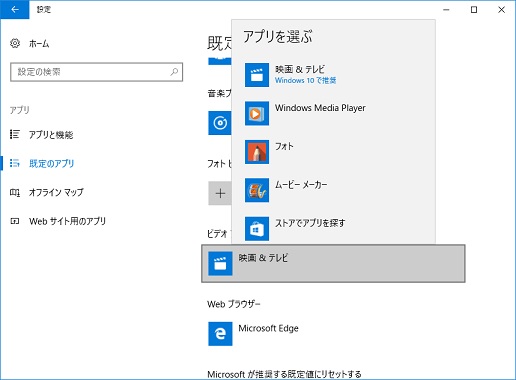Click the plus button to choose a photo viewer

(220, 193)
